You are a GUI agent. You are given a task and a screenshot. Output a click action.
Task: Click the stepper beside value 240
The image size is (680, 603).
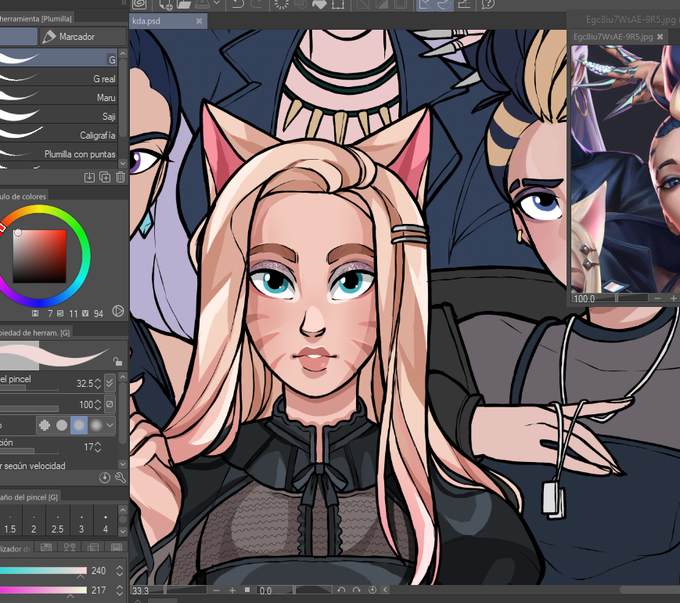(119, 571)
